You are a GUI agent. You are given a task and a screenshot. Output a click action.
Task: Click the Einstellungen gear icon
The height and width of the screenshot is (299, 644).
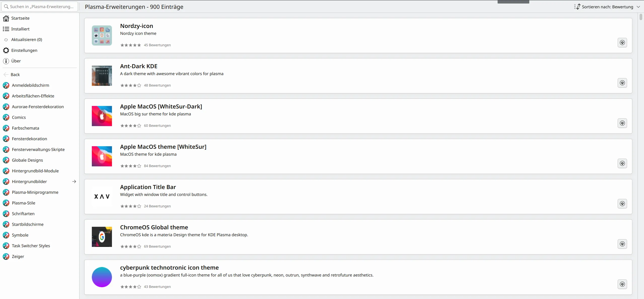[x=6, y=50]
